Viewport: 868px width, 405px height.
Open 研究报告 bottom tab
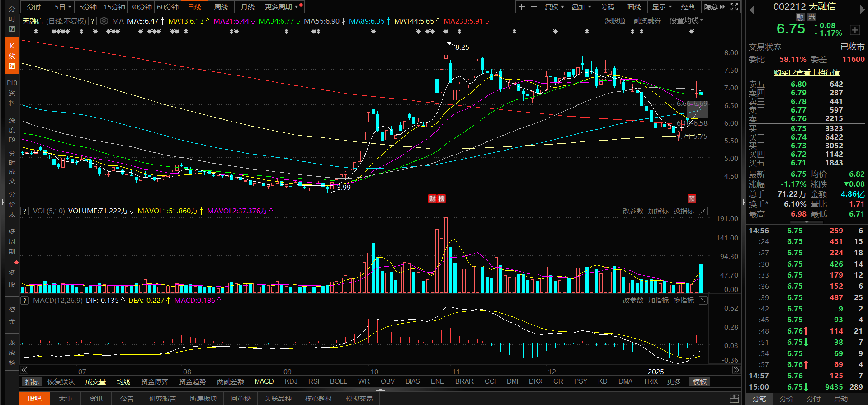coord(163,398)
